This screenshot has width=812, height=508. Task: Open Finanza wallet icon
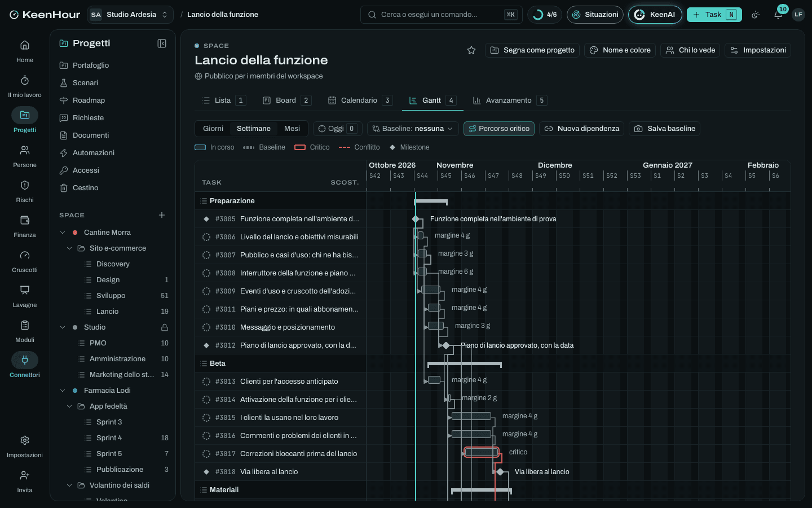(x=25, y=226)
